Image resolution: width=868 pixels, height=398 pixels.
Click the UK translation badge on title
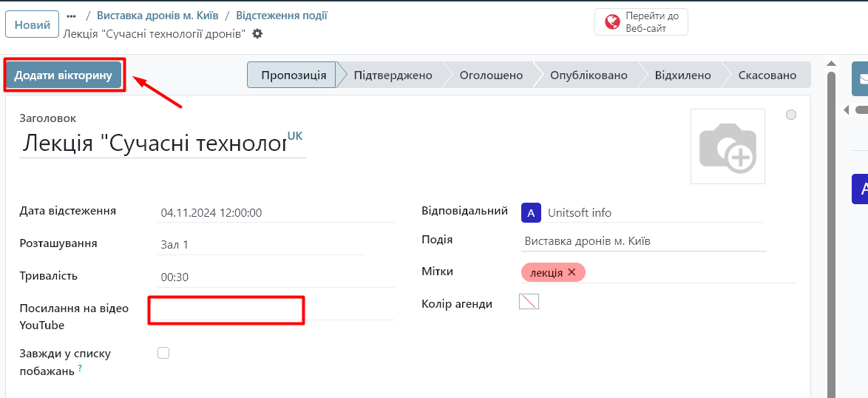tap(295, 136)
